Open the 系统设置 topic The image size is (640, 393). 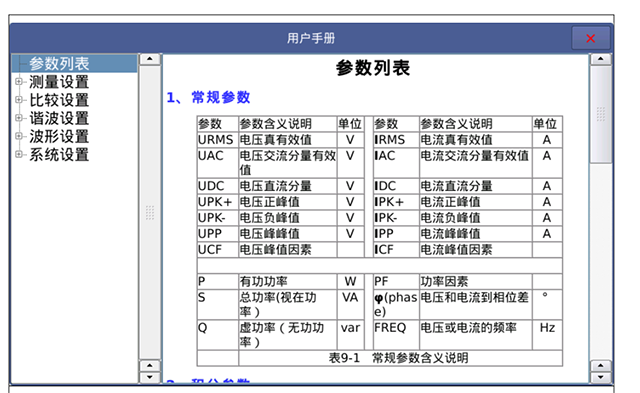point(59,155)
